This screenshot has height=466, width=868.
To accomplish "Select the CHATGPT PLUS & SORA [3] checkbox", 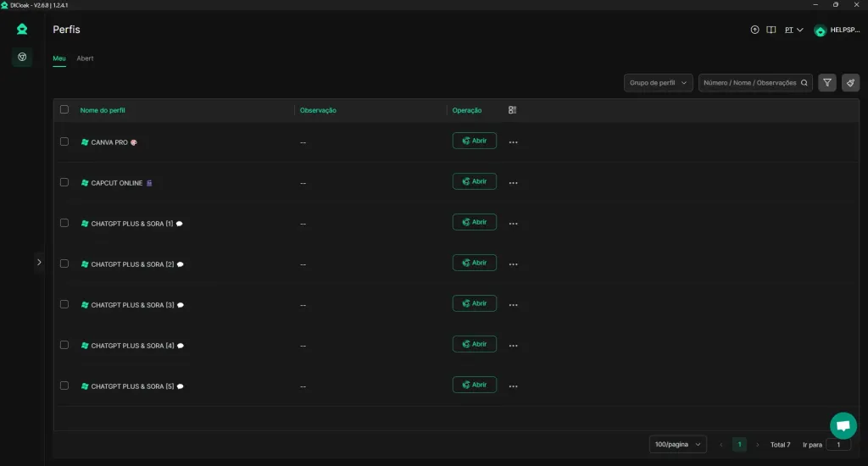I will pyautogui.click(x=64, y=304).
